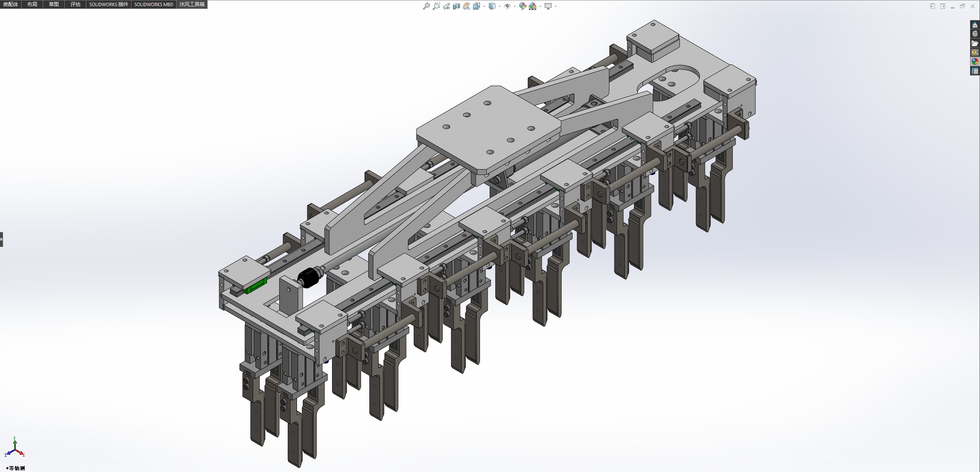
Task: Toggle the Appearances task pane icon
Action: click(975, 62)
